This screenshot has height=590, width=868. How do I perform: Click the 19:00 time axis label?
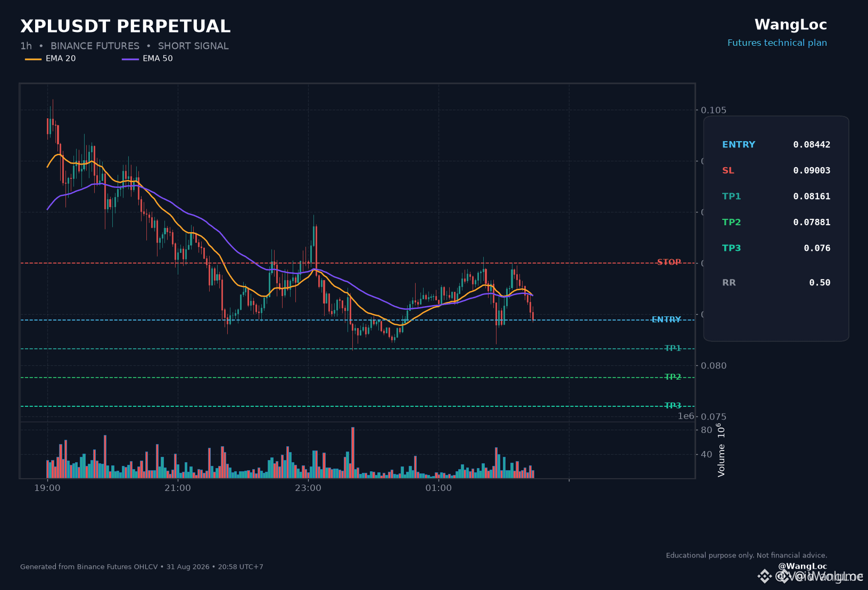[x=47, y=488]
